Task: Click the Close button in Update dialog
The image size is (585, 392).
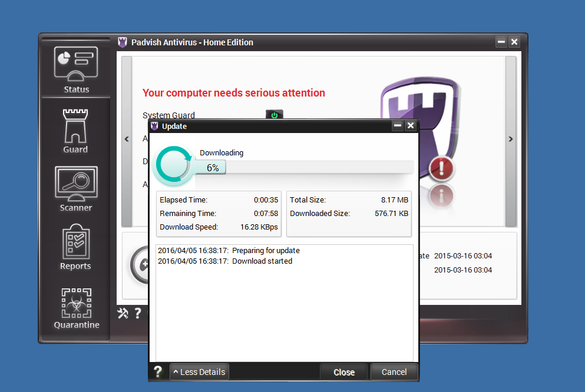Action: coord(344,372)
